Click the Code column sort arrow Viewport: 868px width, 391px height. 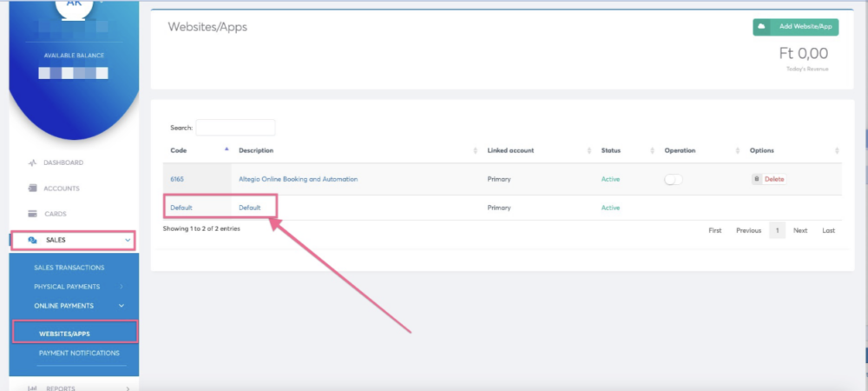[x=227, y=150]
